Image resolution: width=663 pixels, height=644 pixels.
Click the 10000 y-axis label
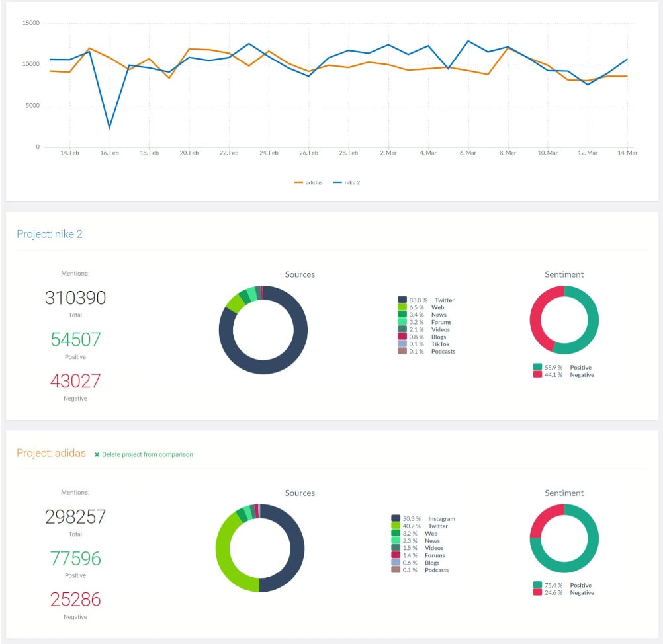pyautogui.click(x=31, y=64)
